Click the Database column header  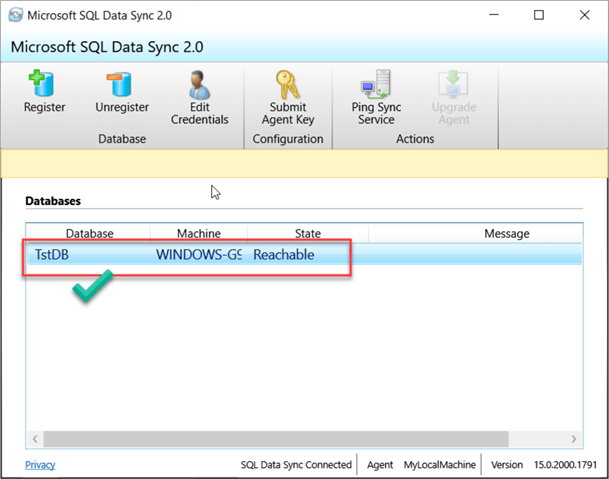coord(89,233)
